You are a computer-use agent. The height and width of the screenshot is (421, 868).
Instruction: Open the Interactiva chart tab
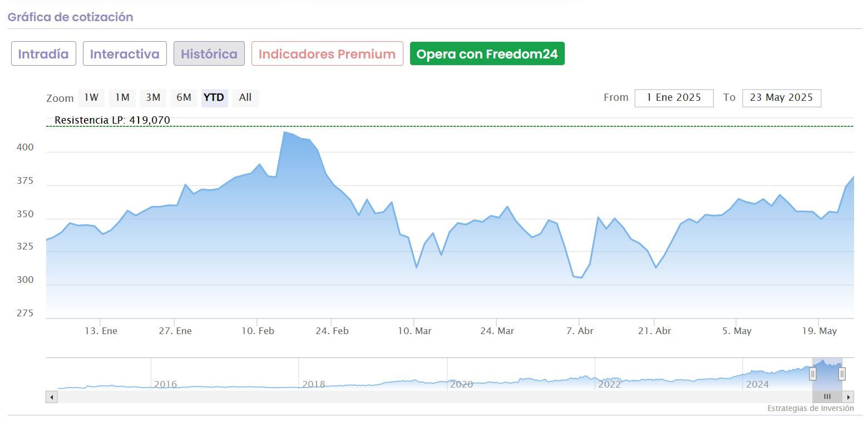coord(125,54)
